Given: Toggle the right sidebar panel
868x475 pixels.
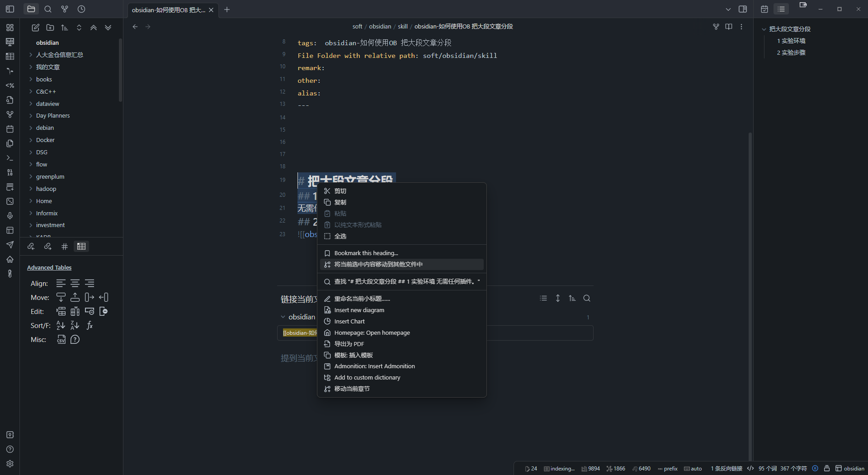Looking at the screenshot, I should 743,9.
